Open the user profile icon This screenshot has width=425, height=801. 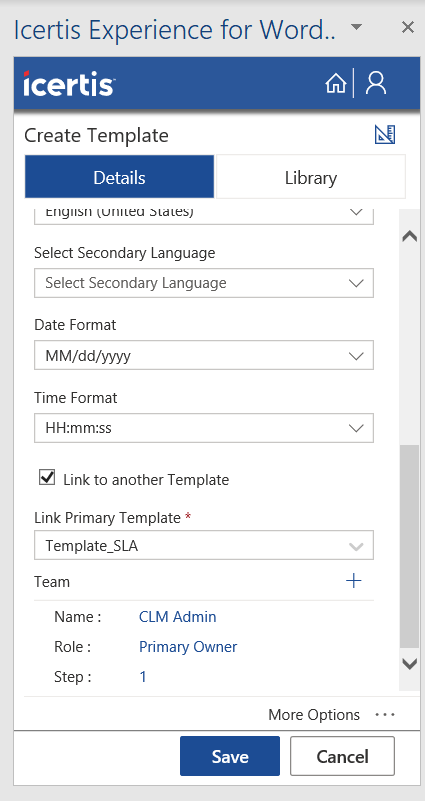376,83
